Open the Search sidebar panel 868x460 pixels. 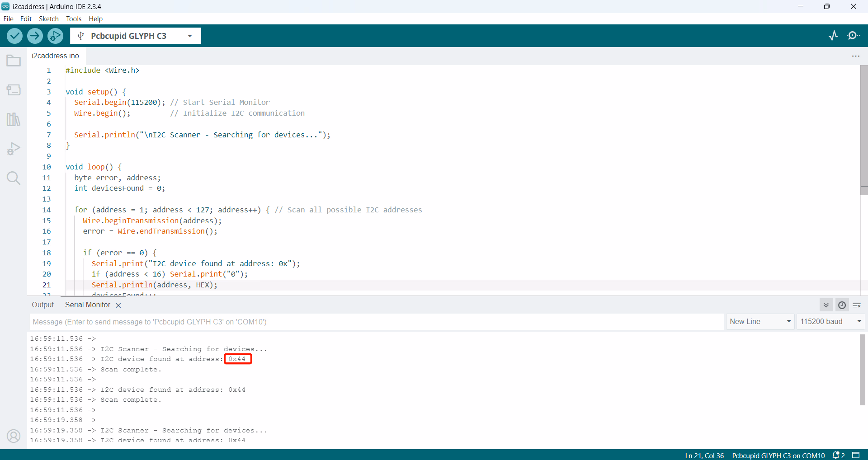tap(14, 178)
